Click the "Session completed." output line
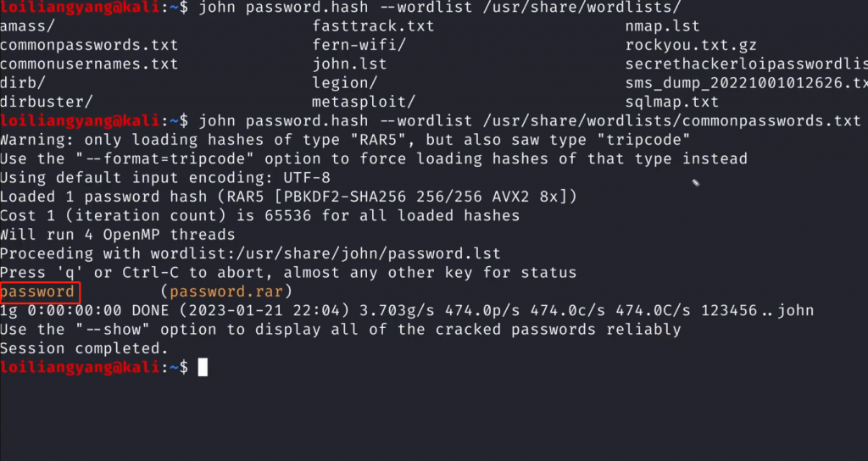868x461 pixels. (x=84, y=348)
